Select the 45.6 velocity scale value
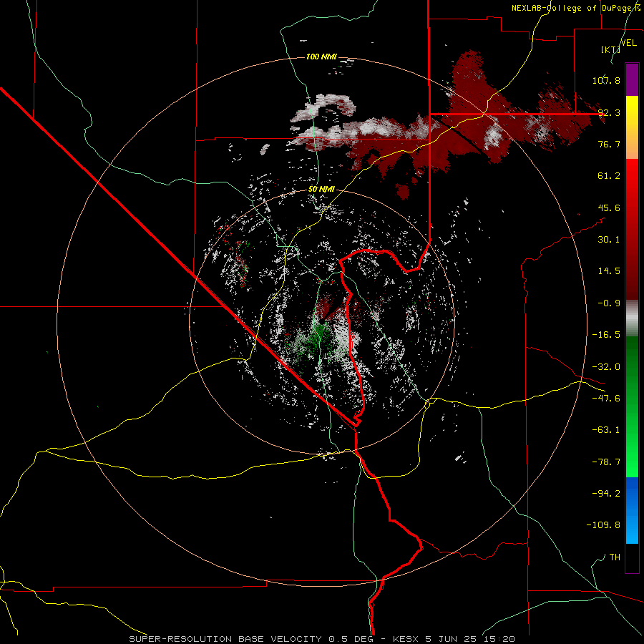The height and width of the screenshot is (644, 644). (x=609, y=208)
